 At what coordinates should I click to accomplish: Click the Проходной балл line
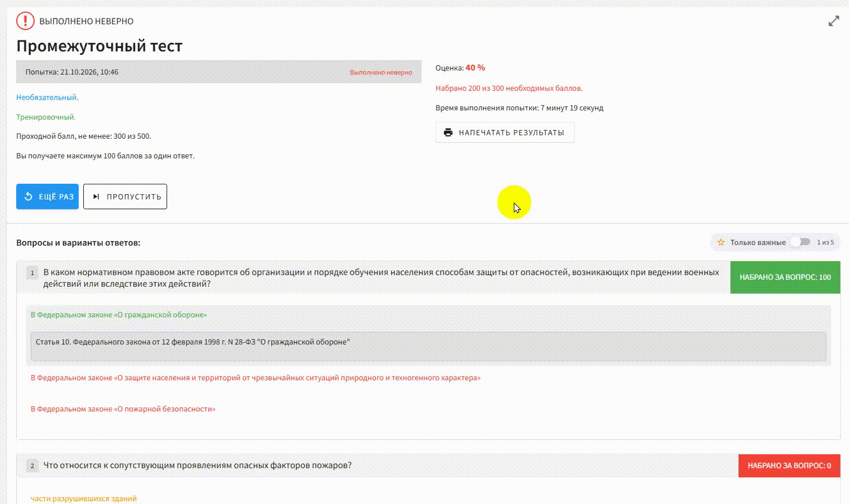point(84,136)
